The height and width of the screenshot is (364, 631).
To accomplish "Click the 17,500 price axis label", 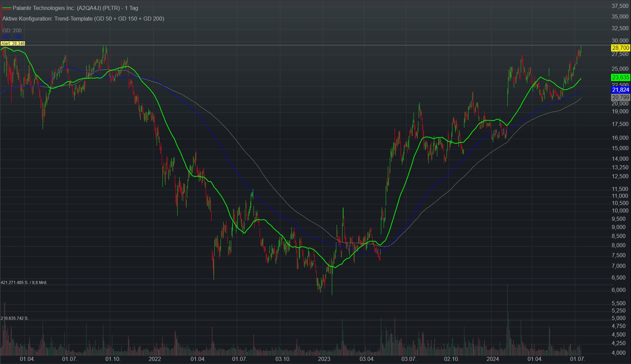I will click(620, 124).
